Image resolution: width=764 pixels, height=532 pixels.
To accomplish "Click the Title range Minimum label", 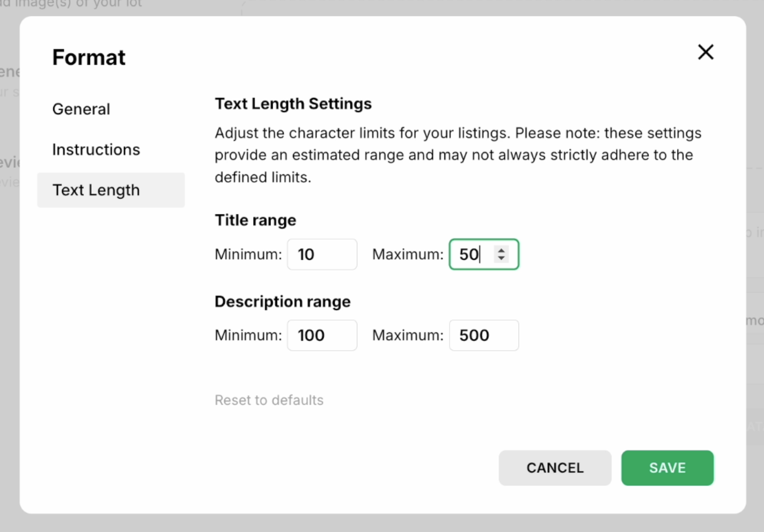I will click(248, 254).
